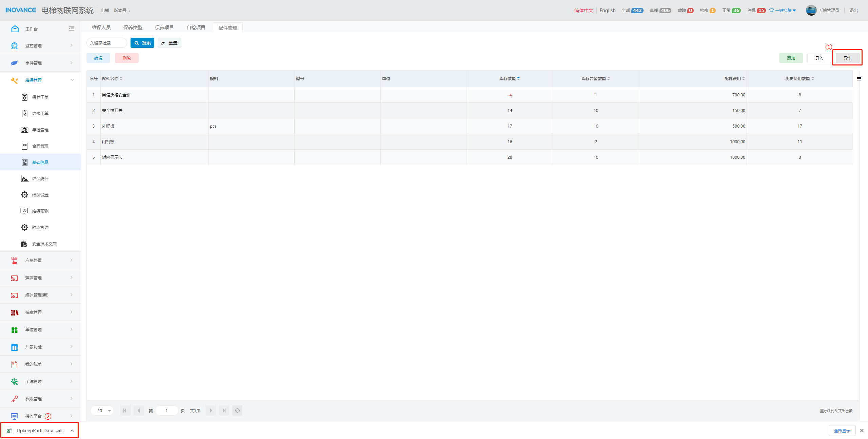
Task: Click the sidebar collapse icon beside 工作台
Action: click(x=72, y=29)
